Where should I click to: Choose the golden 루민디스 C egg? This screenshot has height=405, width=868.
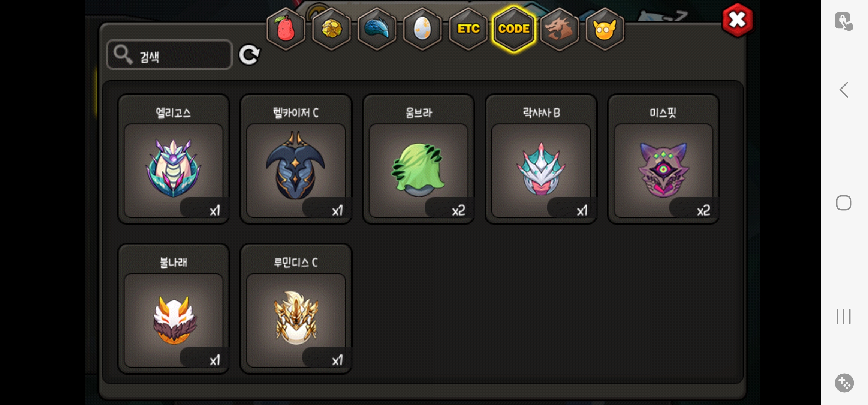tap(296, 309)
